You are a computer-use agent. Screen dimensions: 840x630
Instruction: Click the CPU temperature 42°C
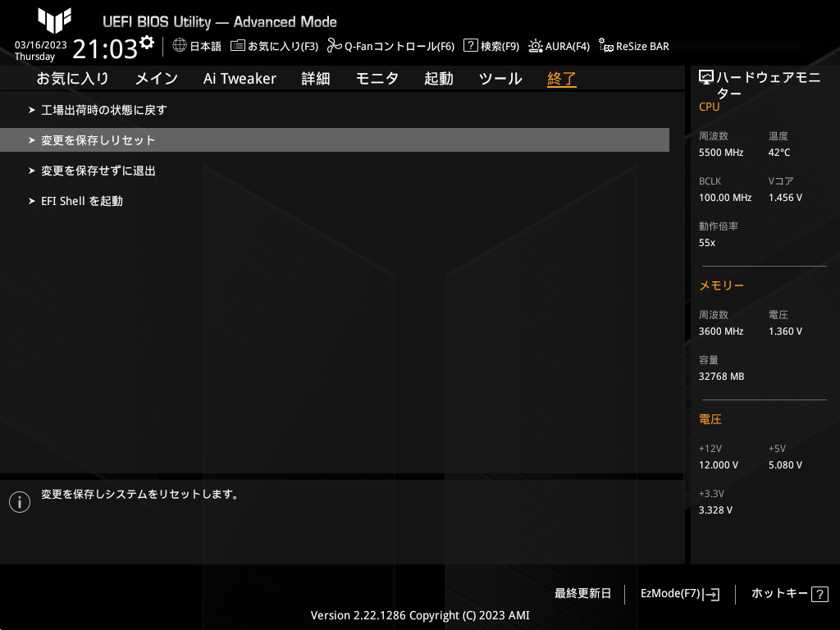(x=779, y=153)
